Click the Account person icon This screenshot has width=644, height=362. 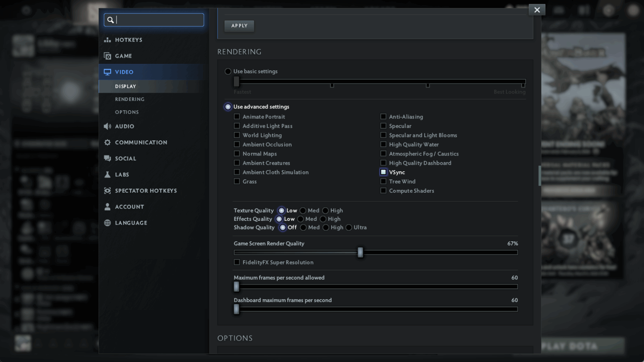coord(107,207)
